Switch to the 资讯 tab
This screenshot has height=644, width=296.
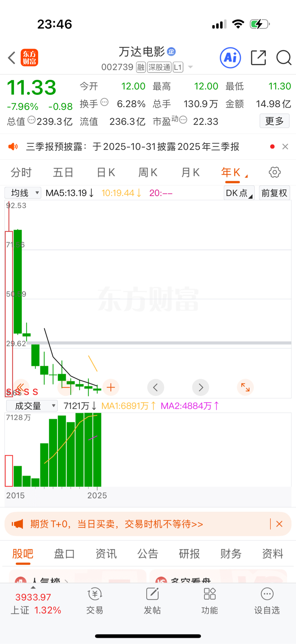tap(106, 554)
